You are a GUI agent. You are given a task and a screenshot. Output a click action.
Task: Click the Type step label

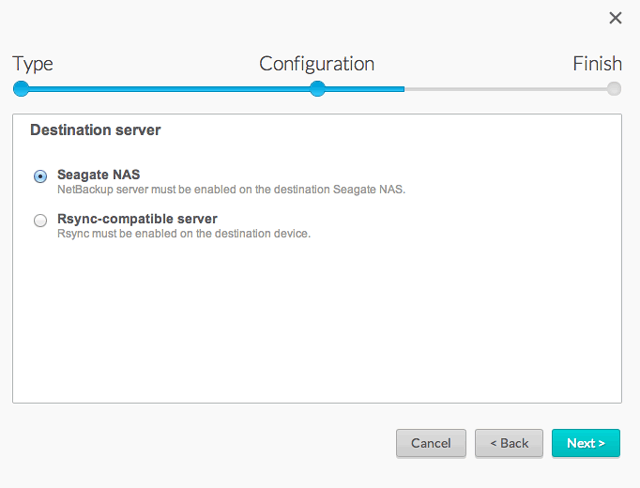tap(33, 64)
